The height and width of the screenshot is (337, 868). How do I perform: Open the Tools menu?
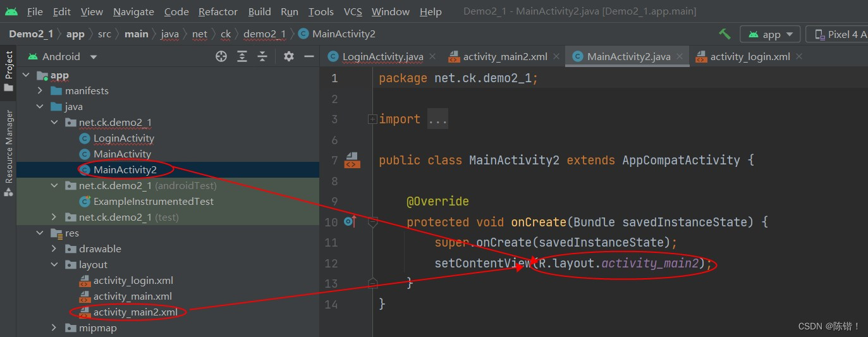coord(321,11)
